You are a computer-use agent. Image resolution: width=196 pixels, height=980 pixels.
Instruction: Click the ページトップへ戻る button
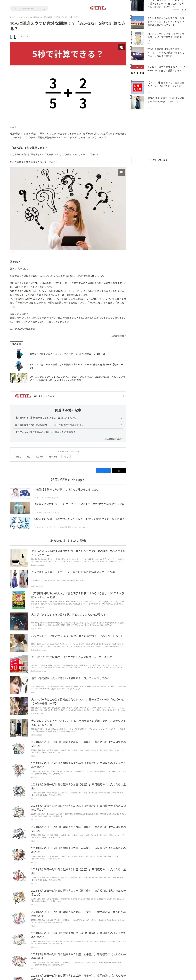pyautogui.click(x=158, y=160)
